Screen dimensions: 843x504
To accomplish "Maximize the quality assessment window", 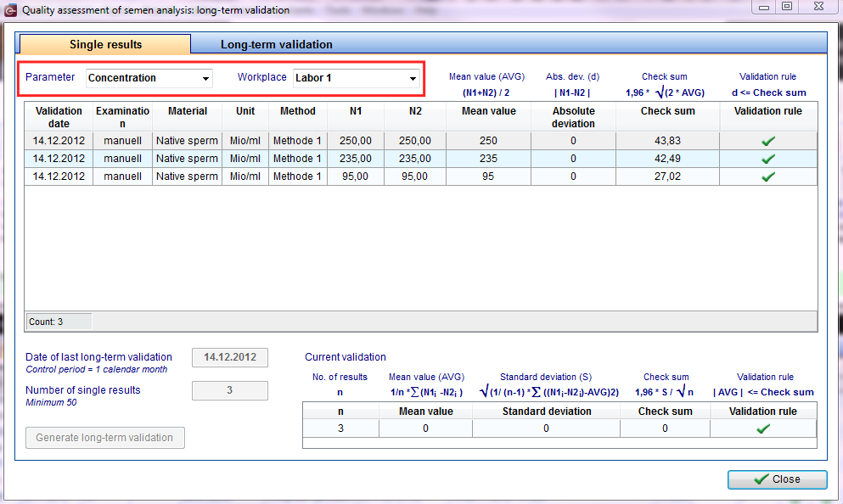I will (x=787, y=7).
